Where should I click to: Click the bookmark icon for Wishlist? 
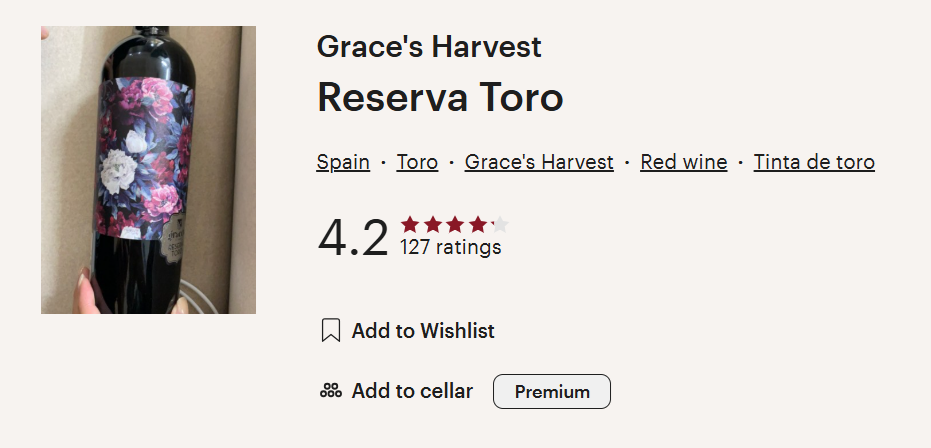(x=330, y=331)
